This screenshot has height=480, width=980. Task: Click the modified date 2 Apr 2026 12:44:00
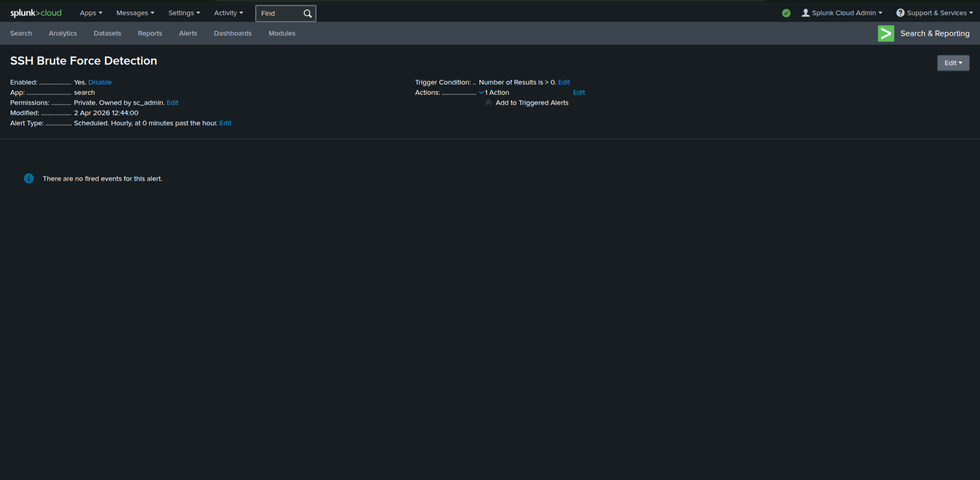106,113
